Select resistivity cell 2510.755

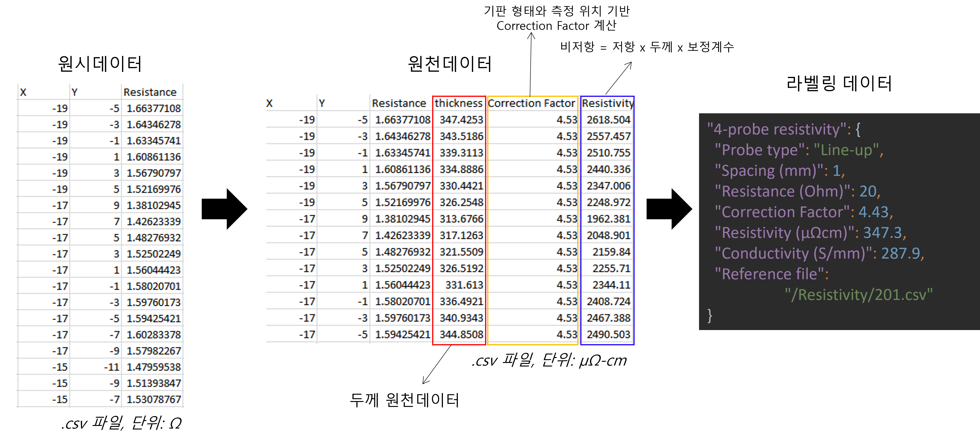coord(608,153)
